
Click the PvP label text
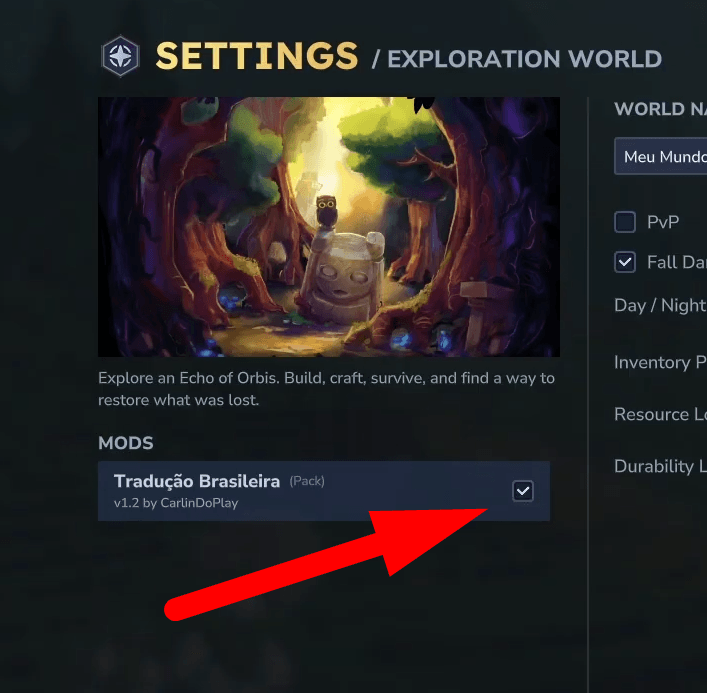(663, 222)
